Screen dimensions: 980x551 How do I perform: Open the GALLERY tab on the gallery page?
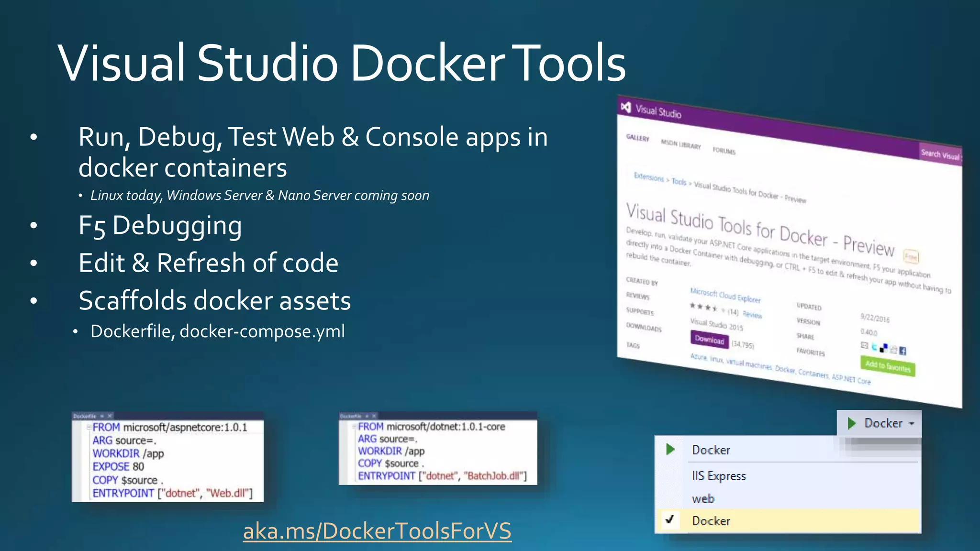(x=637, y=138)
